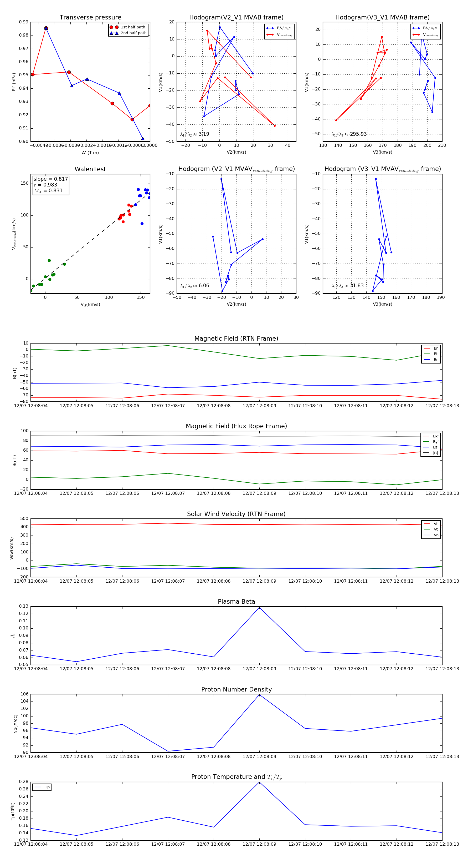Image resolution: width=473 pixels, height=868 pixels.
Task: Click the "1st half path" legend entry
Action: 128,27
